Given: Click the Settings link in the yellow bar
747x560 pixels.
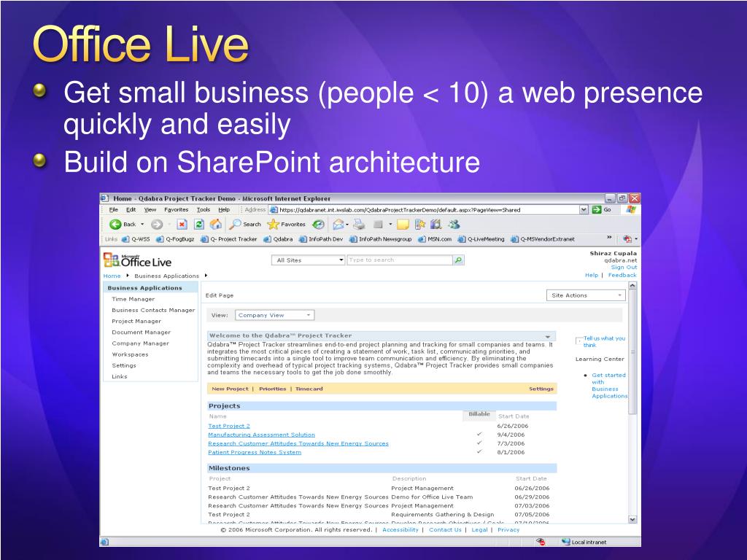Looking at the screenshot, I should pos(541,389).
